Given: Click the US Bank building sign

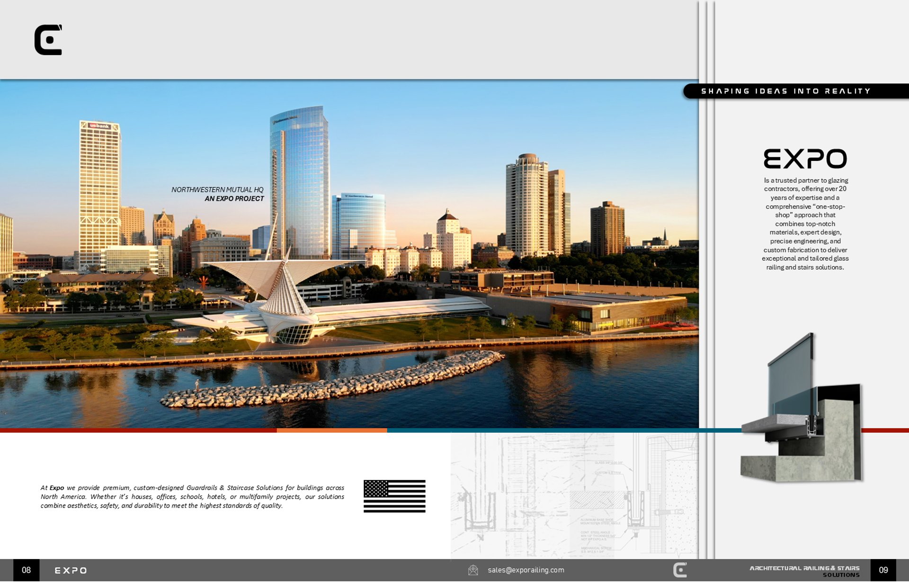Looking at the screenshot, I should [100, 126].
